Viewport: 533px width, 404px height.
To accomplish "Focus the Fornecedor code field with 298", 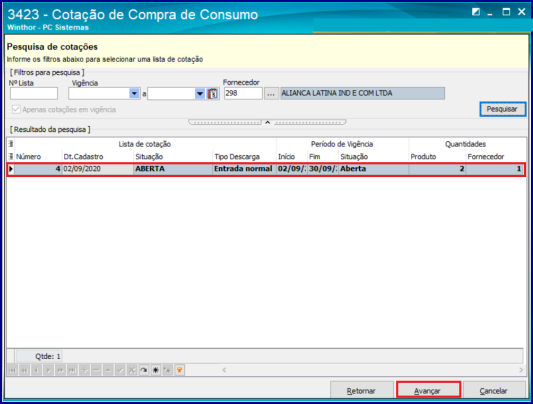I will pyautogui.click(x=243, y=93).
